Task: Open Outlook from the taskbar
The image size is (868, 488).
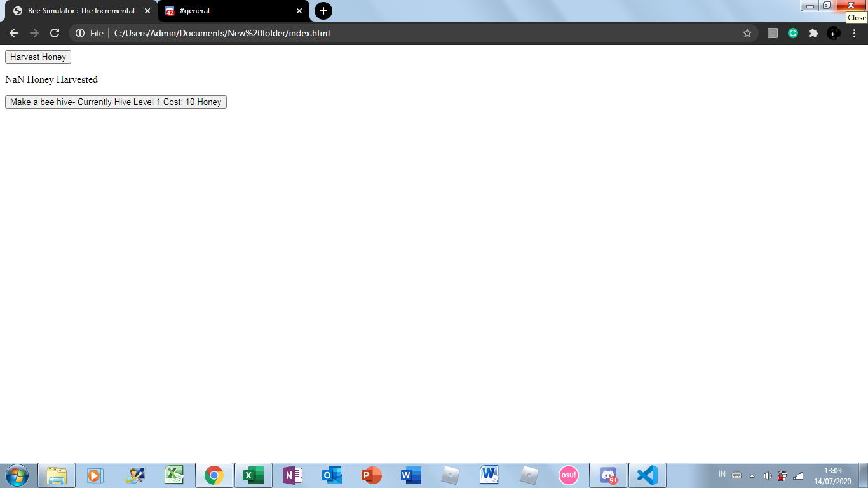Action: pos(332,475)
